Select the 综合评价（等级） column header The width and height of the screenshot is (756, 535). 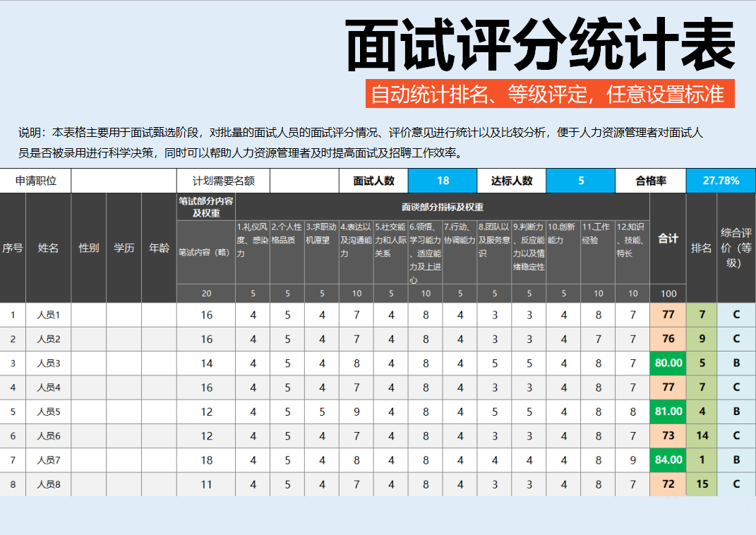pos(736,248)
